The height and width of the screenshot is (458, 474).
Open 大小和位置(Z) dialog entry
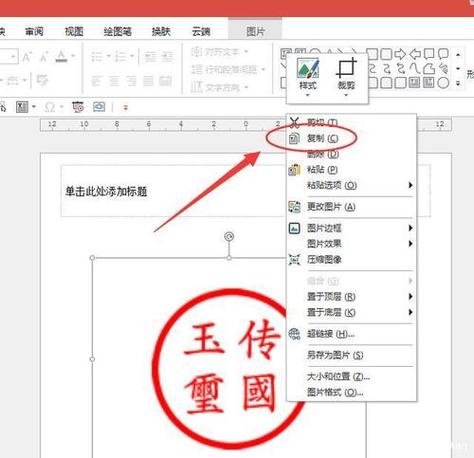click(x=351, y=377)
